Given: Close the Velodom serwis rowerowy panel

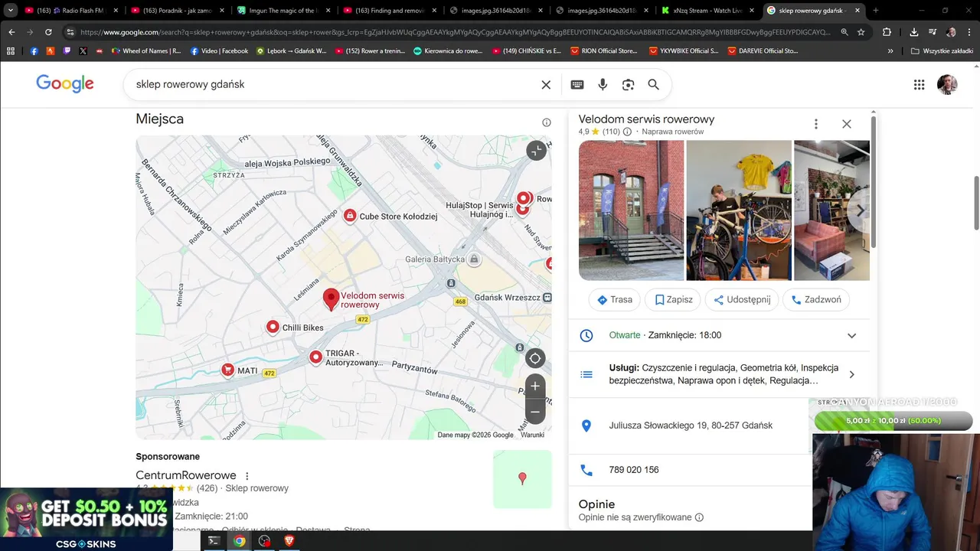Looking at the screenshot, I should [847, 124].
